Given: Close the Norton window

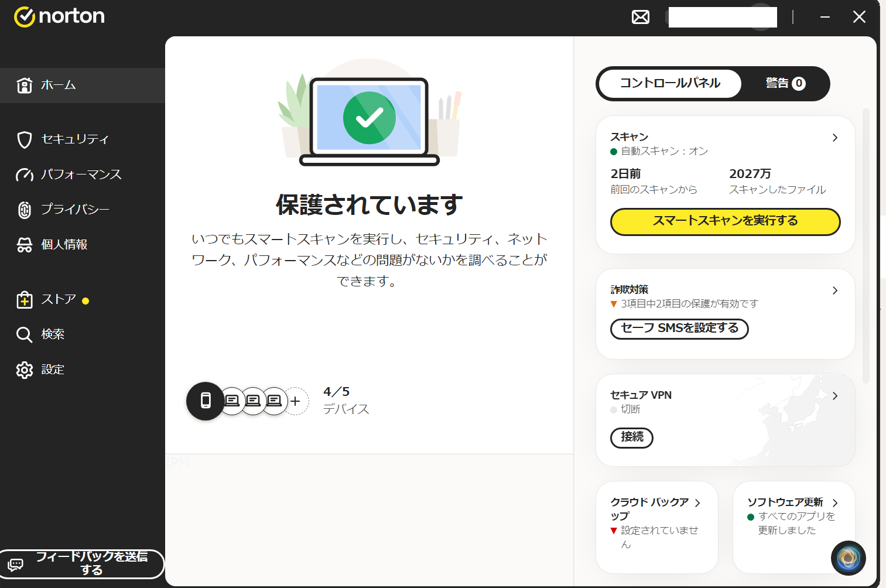Looking at the screenshot, I should pyautogui.click(x=859, y=17).
